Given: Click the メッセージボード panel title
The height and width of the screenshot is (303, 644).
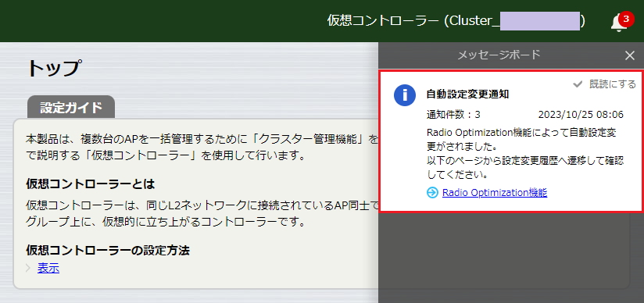Looking at the screenshot, I should coord(499,54).
